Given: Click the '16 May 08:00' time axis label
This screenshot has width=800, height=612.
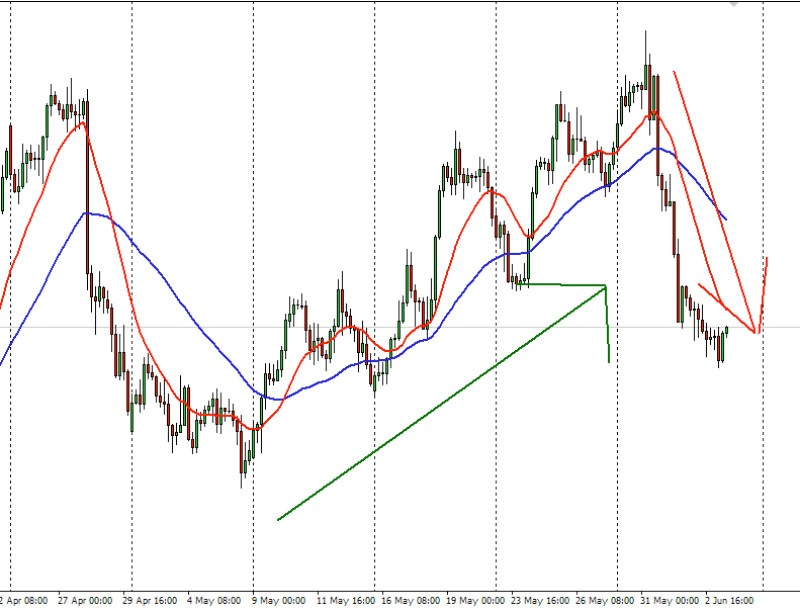Looking at the screenshot, I should [x=411, y=601].
